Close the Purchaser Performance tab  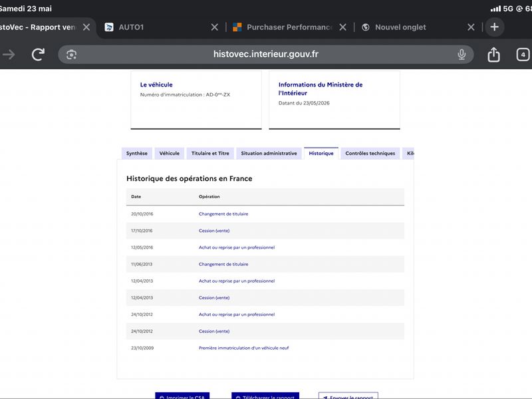342,27
